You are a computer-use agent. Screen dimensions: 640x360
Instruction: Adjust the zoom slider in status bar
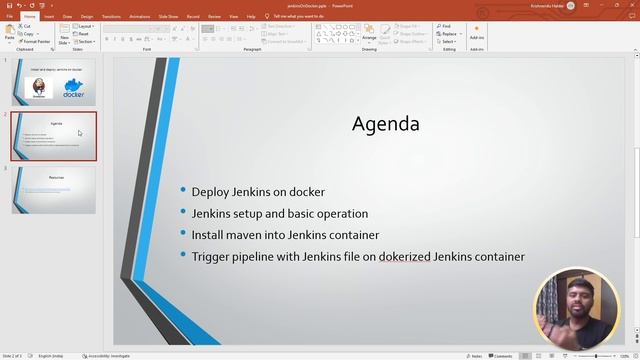(x=596, y=356)
